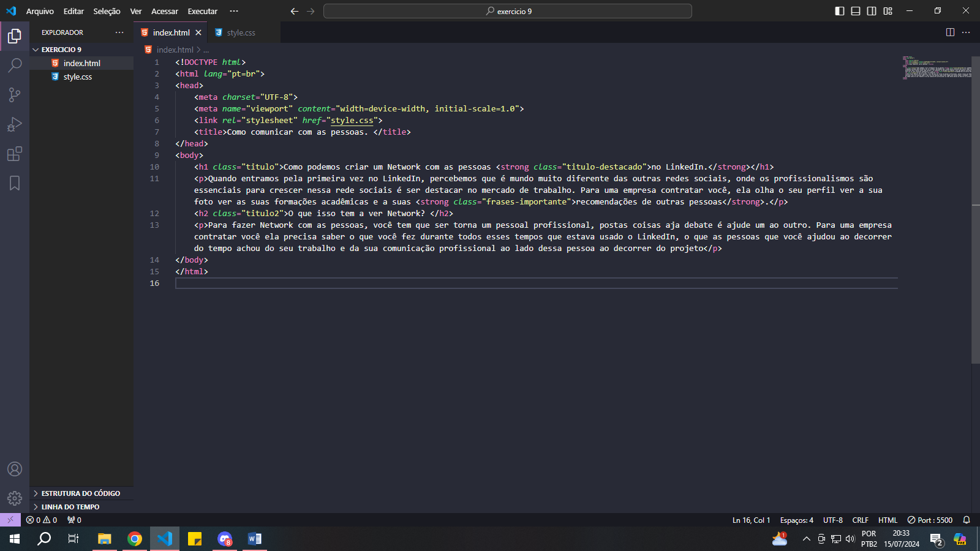Expand the LINHA DO TEMPO section
980x551 pixels.
pyautogui.click(x=81, y=506)
